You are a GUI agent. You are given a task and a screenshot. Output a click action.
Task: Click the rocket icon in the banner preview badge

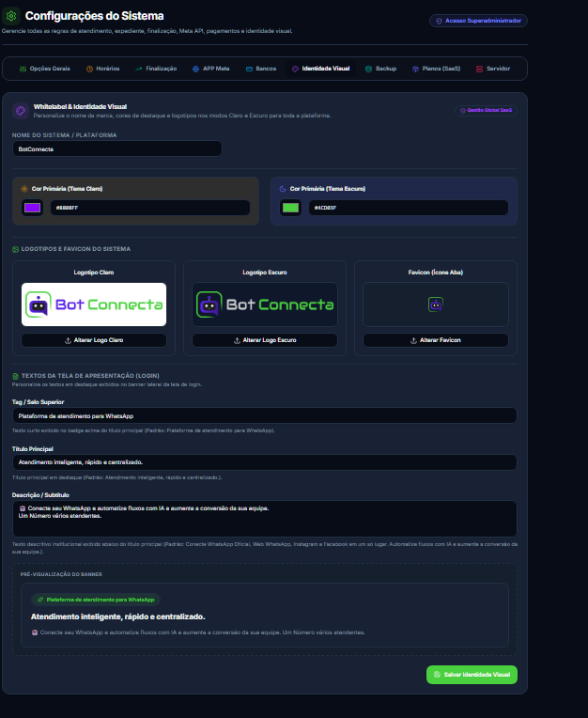pos(40,600)
